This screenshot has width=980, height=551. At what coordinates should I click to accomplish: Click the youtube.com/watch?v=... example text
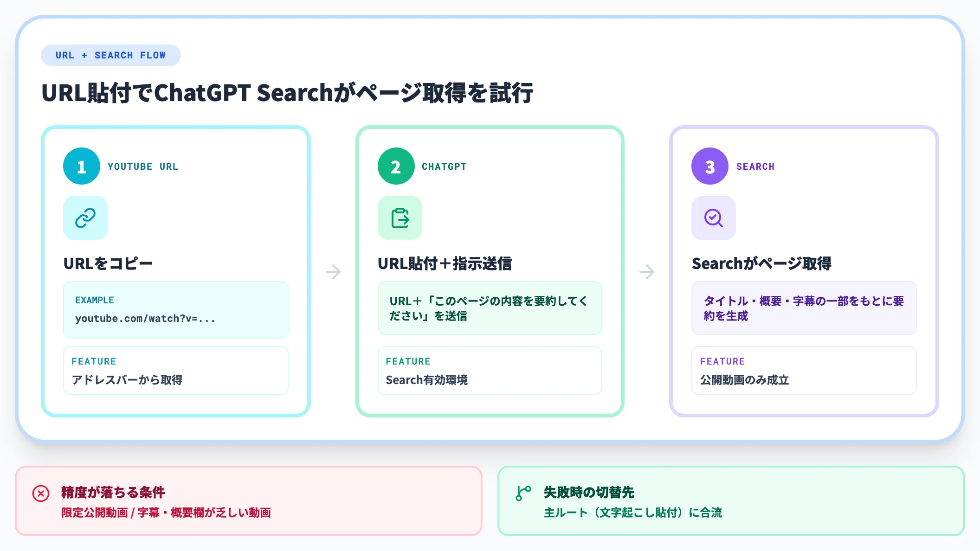pos(145,319)
